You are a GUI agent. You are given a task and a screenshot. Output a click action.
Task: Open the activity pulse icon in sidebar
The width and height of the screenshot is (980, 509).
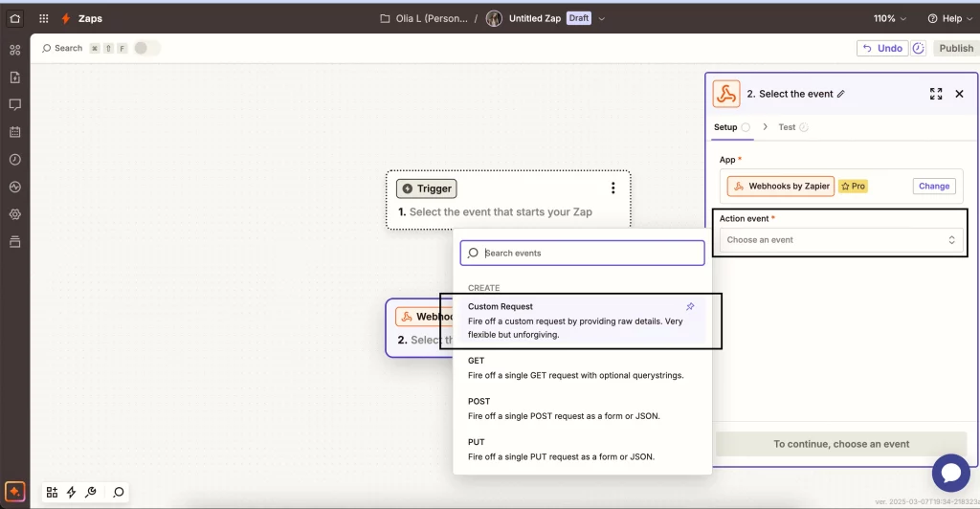coord(15,187)
